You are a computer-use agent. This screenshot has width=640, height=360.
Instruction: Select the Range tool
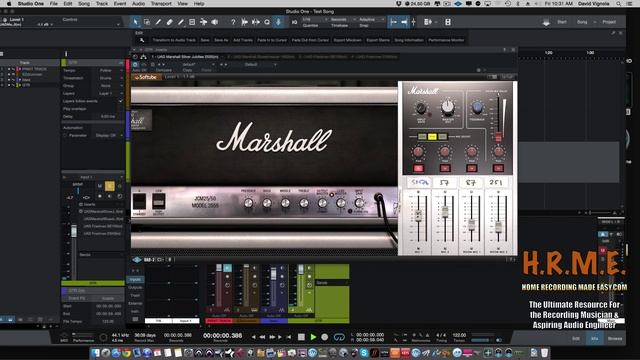coord(147,22)
